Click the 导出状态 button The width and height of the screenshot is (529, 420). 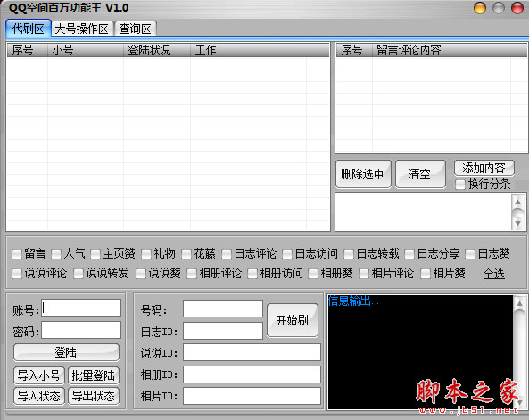click(x=94, y=396)
